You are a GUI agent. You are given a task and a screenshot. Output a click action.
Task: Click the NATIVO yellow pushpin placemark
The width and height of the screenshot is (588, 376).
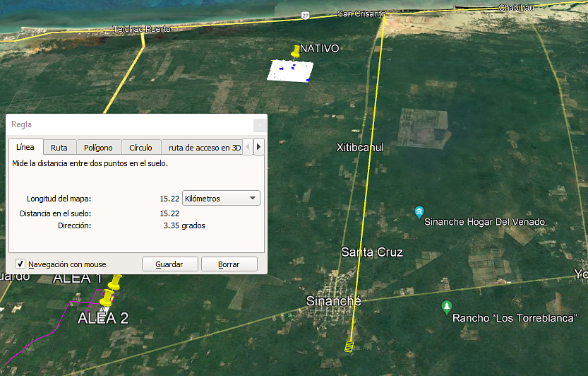[296, 52]
